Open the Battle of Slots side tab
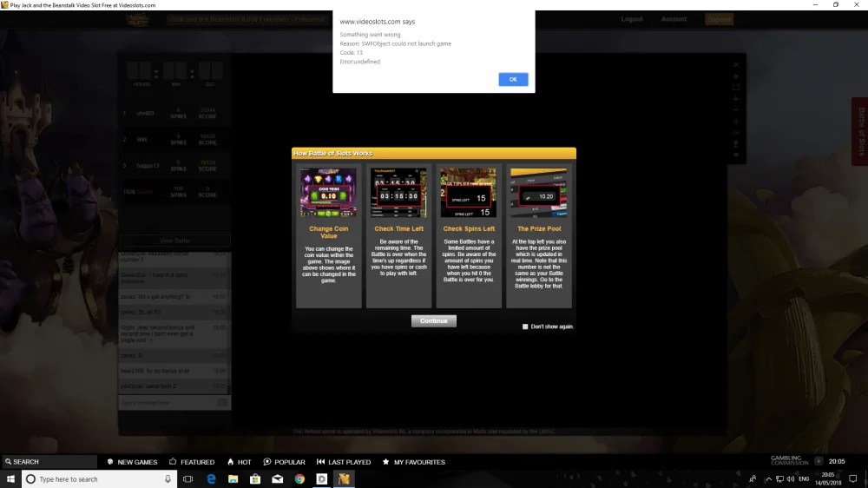Screen dimensions: 868x488 coord(861,132)
